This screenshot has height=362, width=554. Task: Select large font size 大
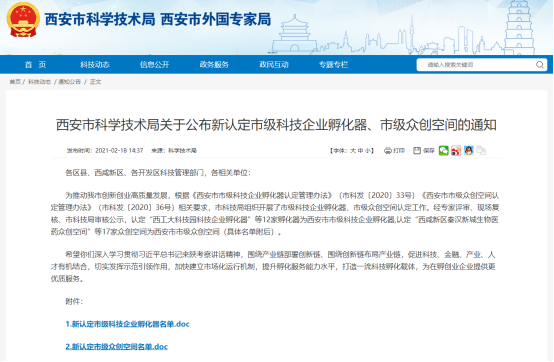[353, 151]
